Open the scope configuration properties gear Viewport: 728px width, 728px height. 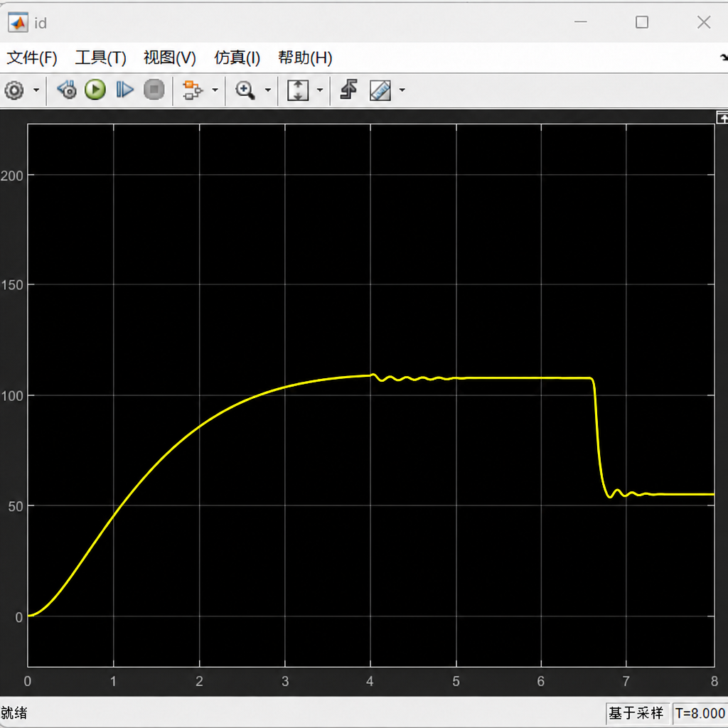pyautogui.click(x=14, y=90)
